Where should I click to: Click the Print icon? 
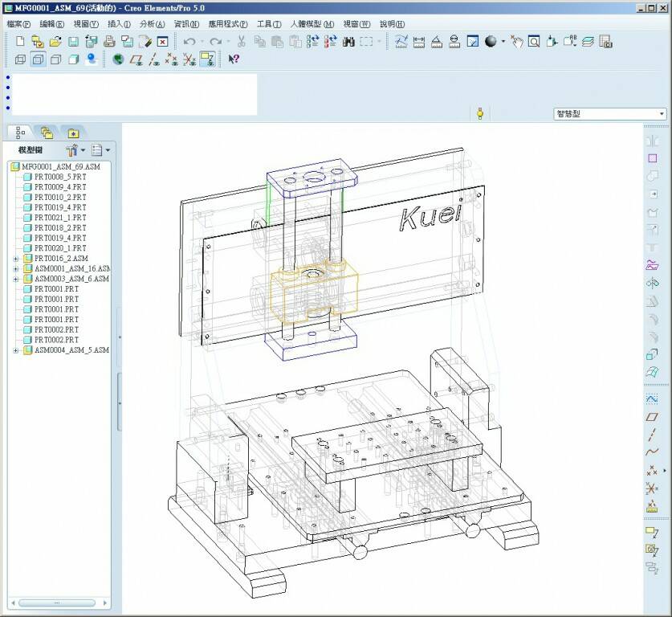(x=108, y=41)
